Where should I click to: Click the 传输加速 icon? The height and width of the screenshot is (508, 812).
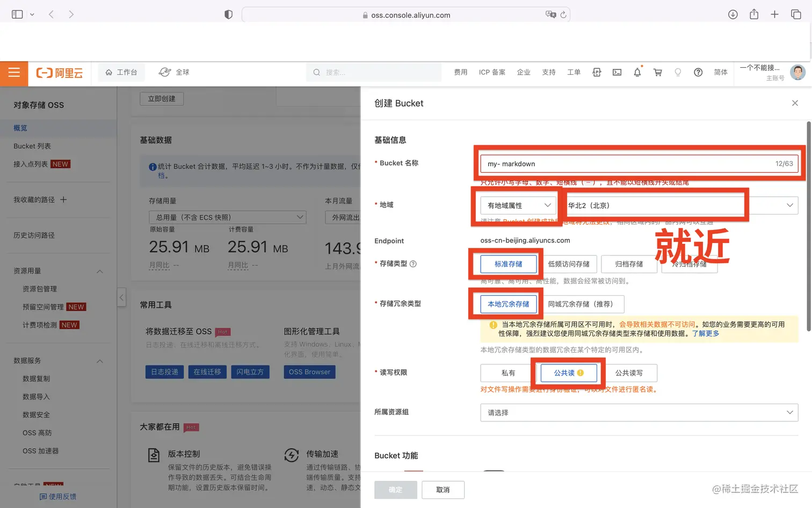coord(291,455)
